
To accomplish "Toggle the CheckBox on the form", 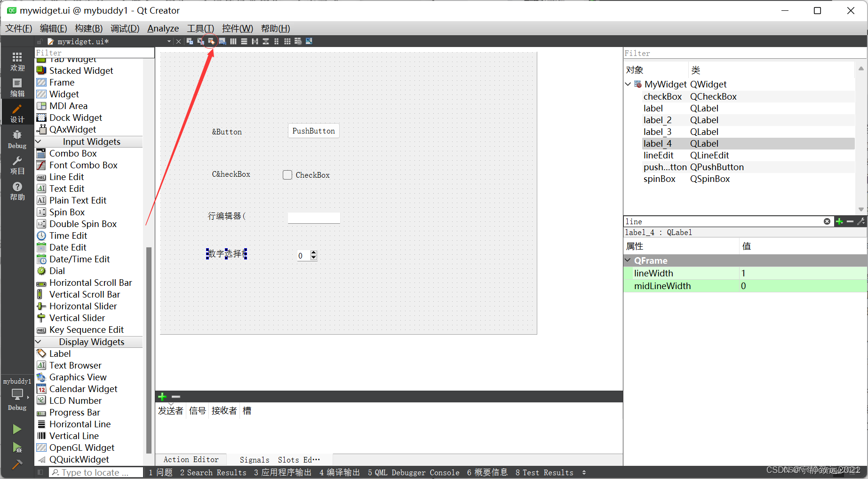I will [x=287, y=175].
